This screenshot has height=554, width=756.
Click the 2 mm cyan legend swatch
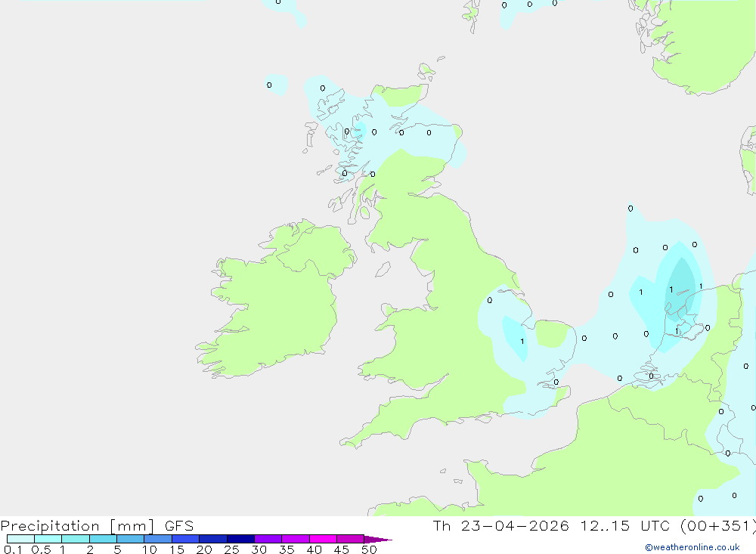(103, 539)
